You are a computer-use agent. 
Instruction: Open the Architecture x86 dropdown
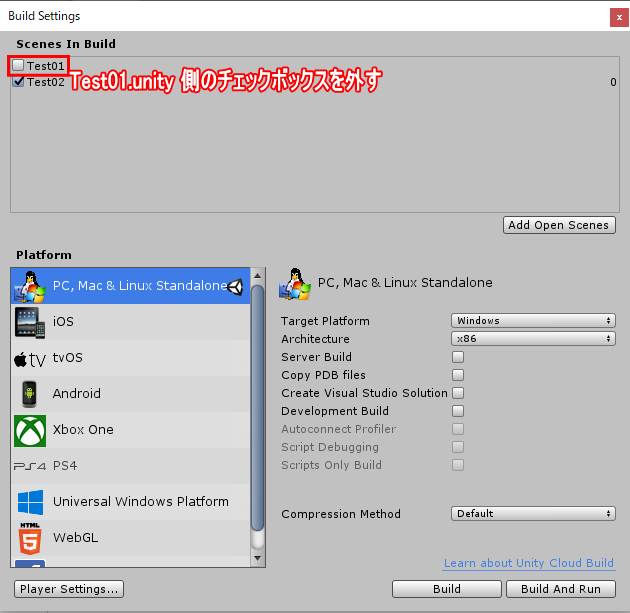pyautogui.click(x=533, y=339)
